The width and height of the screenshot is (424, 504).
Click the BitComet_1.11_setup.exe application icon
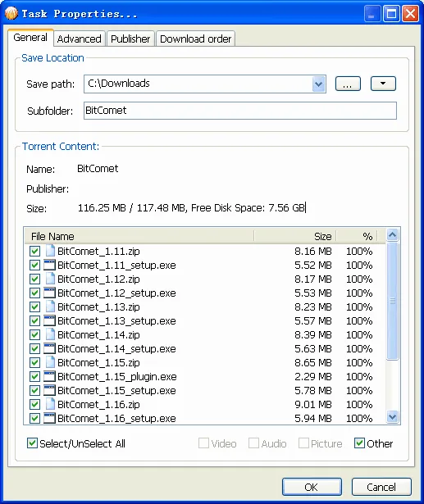[x=49, y=265]
